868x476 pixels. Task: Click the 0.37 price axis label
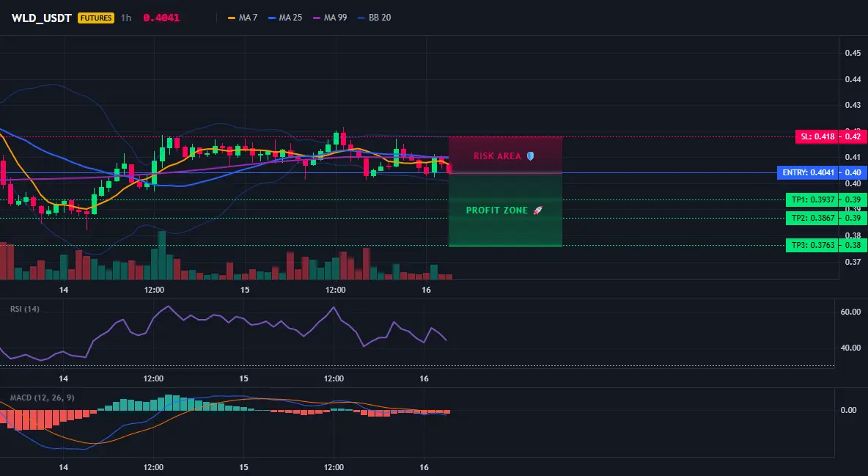coord(853,262)
